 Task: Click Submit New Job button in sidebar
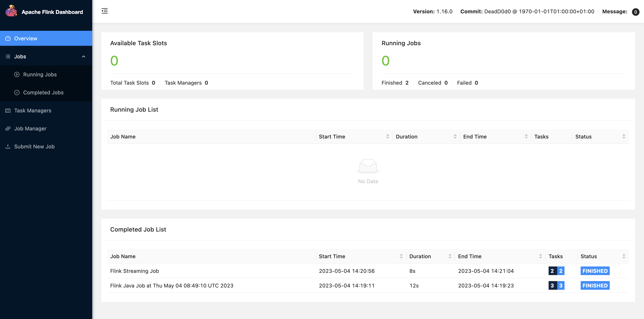34,146
